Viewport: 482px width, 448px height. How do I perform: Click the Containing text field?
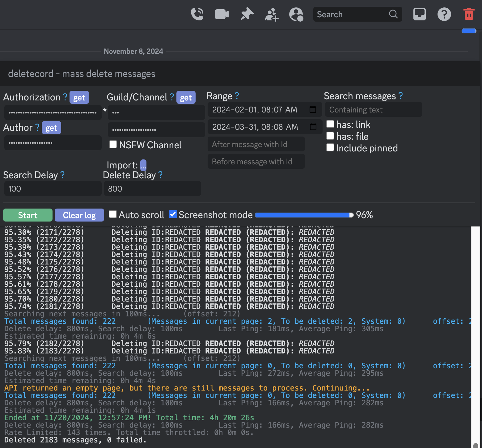(374, 109)
